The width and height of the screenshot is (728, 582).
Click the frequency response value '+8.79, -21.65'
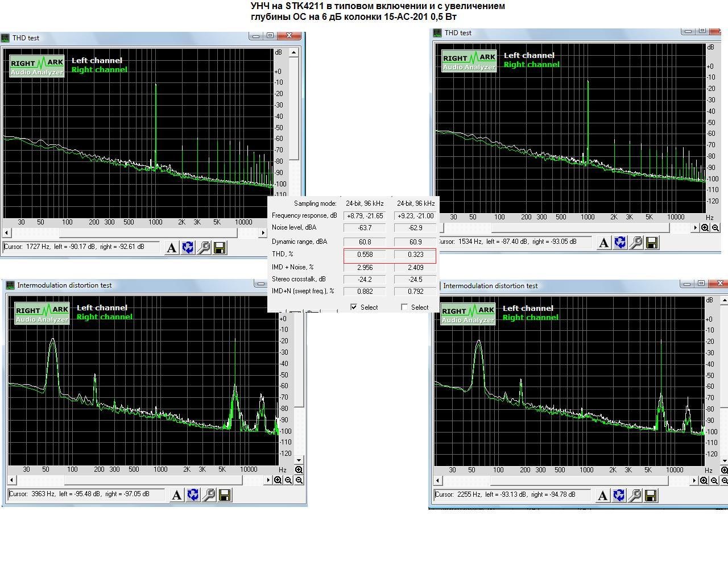[x=365, y=216]
